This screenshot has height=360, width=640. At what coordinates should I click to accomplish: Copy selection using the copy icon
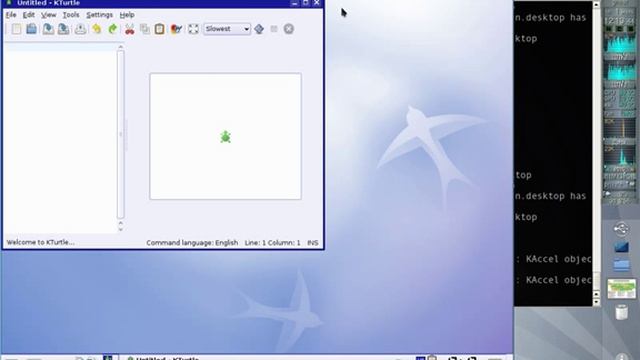(x=144, y=29)
